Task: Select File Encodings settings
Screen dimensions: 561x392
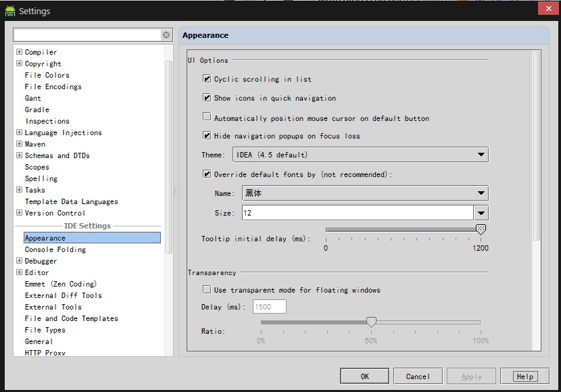Action: [x=53, y=87]
